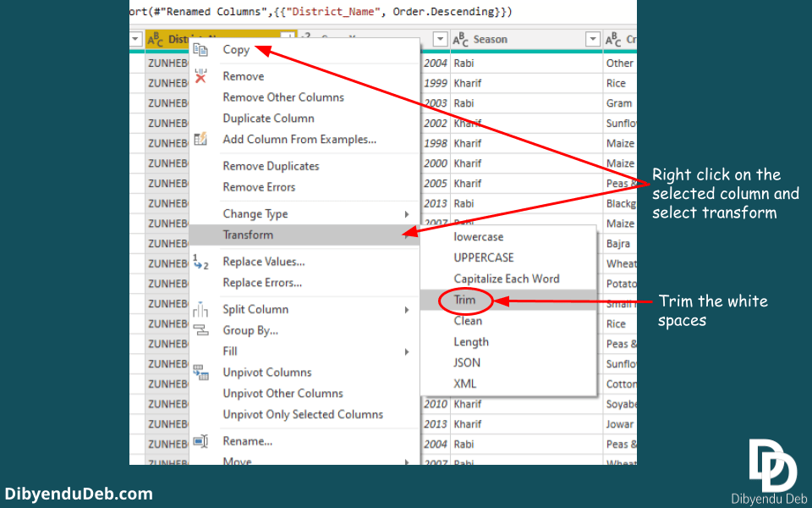Select Unpivot Columns
Image resolution: width=812 pixels, height=508 pixels.
click(267, 373)
